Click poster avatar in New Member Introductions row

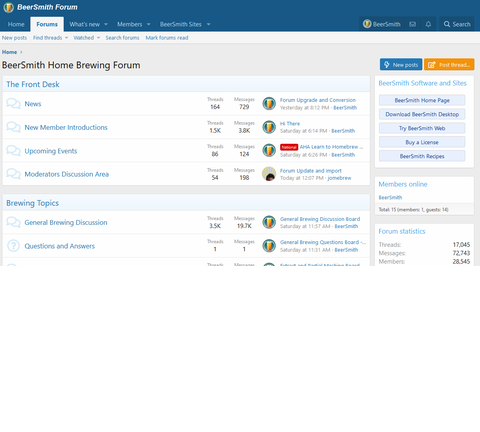269,127
